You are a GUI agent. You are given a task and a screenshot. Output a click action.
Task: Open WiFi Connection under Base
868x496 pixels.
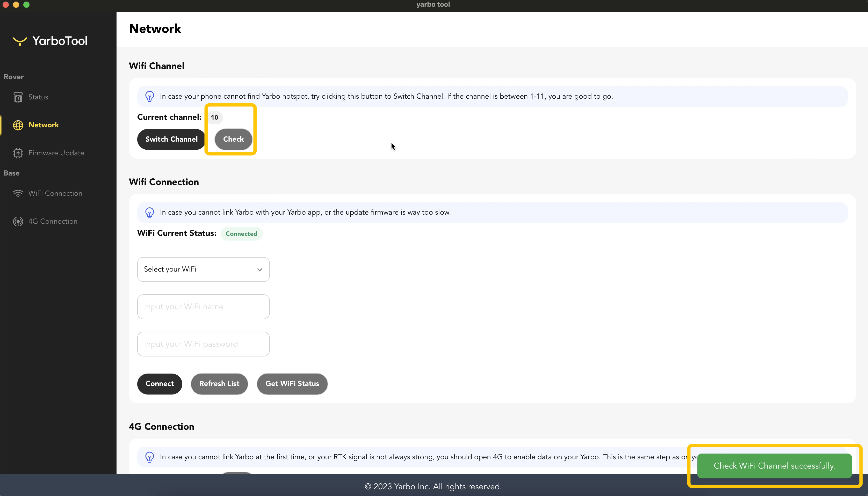tap(55, 193)
